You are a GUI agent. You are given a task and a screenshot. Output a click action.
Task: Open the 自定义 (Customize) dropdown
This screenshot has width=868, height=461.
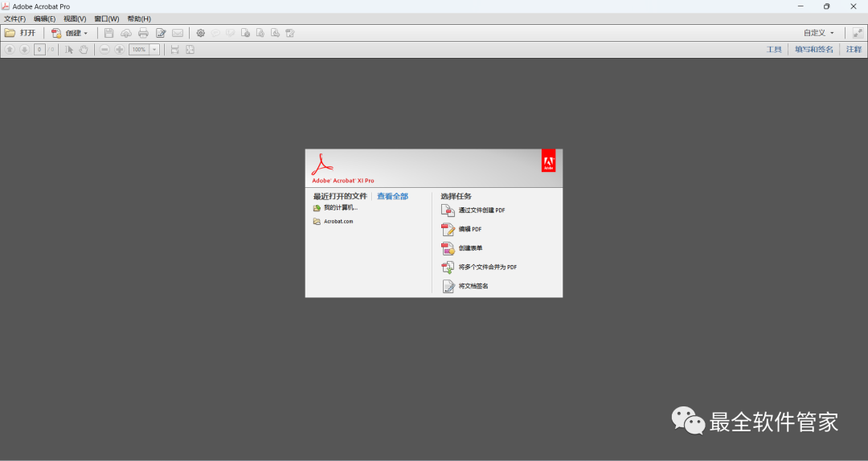[x=819, y=33]
